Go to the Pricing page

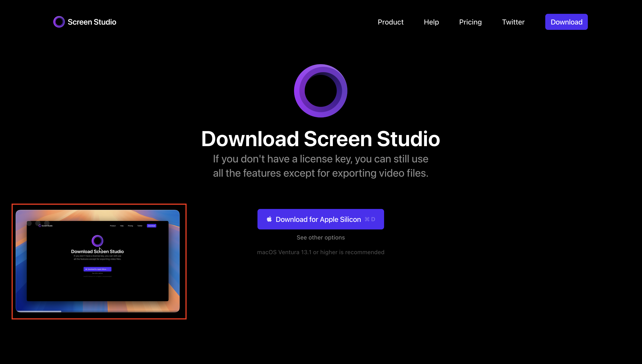click(x=470, y=22)
